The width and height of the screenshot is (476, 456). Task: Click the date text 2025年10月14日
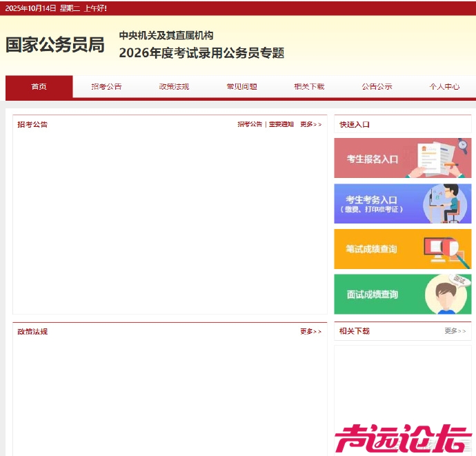click(30, 8)
